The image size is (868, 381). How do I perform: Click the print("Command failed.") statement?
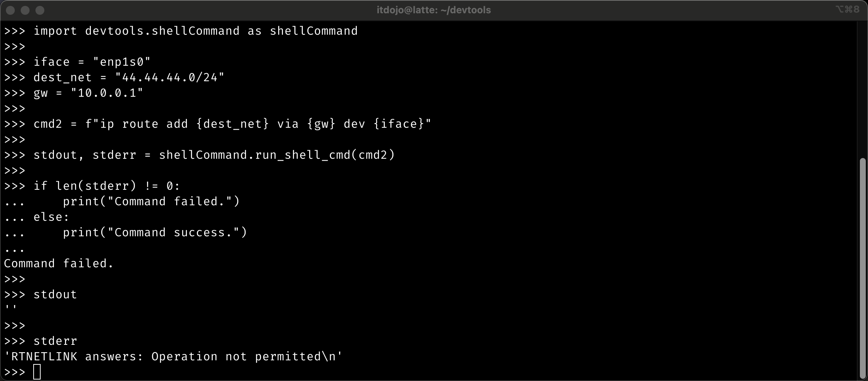[x=151, y=202]
